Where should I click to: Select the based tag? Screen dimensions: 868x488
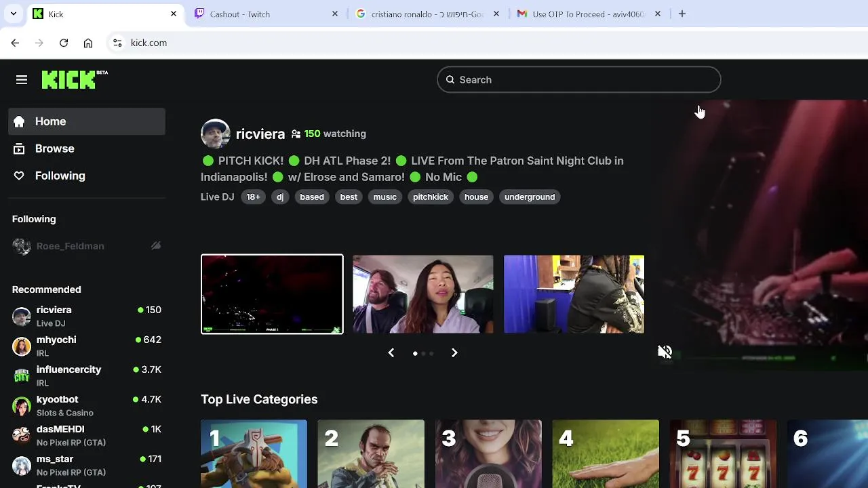click(312, 197)
